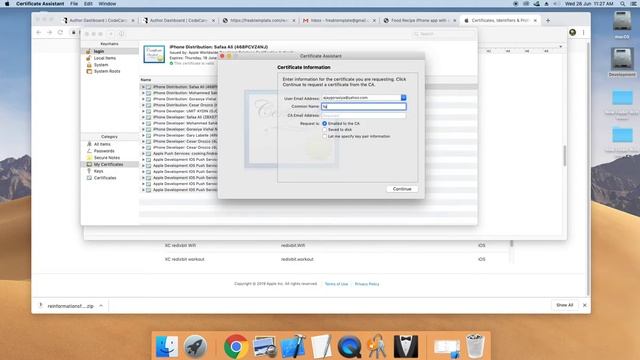
Task: Expand iPhone Distribution: Mohammed row
Action: point(143,93)
